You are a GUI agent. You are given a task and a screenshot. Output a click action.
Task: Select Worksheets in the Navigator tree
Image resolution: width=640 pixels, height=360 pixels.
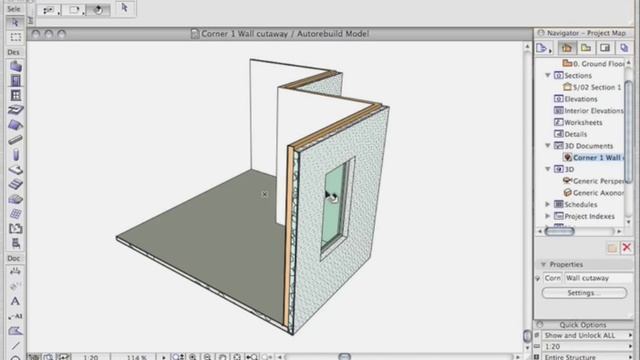pos(578,122)
